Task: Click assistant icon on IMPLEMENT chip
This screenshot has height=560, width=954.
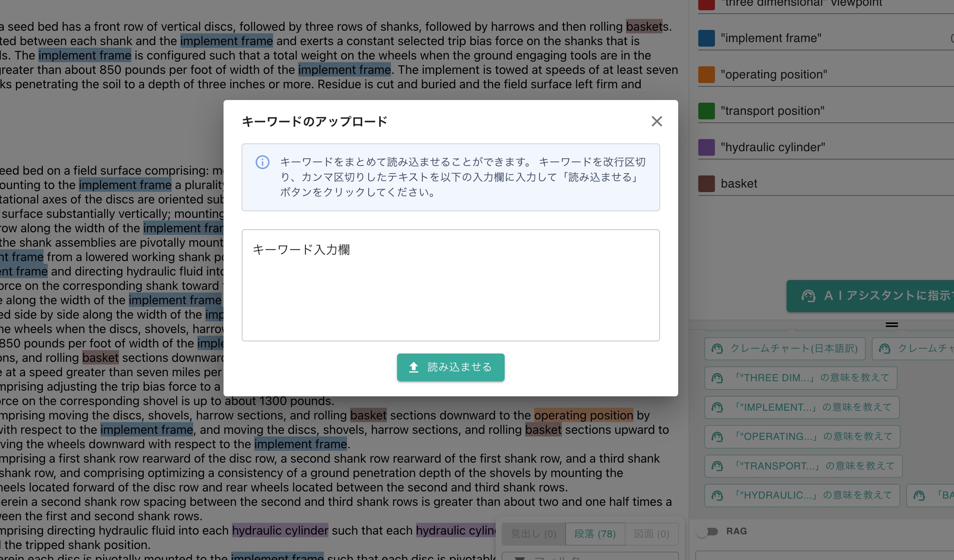Action: click(x=717, y=407)
